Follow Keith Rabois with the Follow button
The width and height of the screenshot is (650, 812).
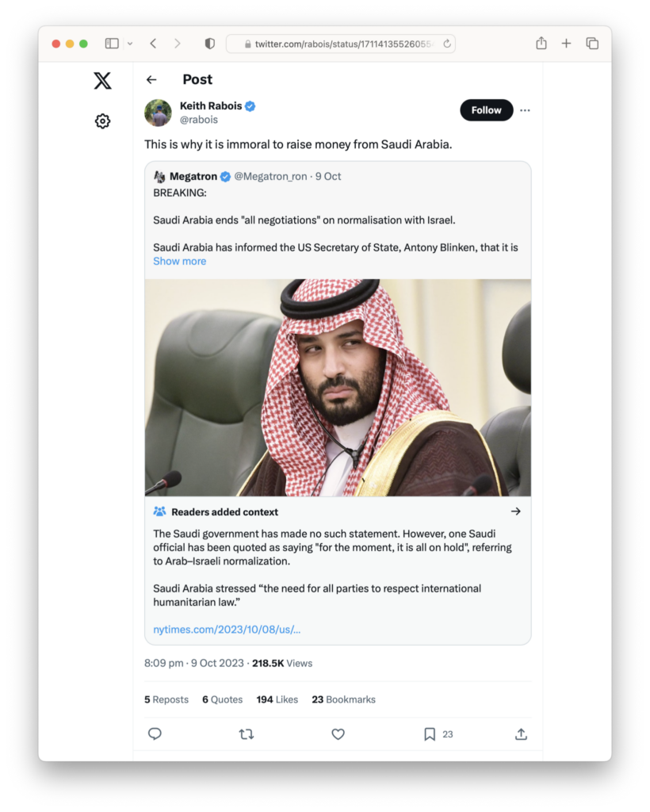coord(486,110)
